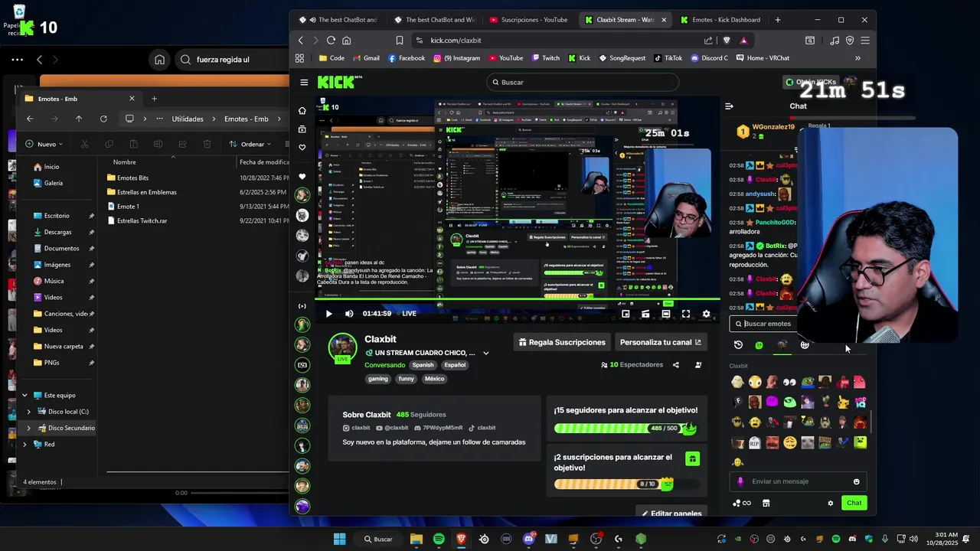The width and height of the screenshot is (980, 551).
Task: Toggle theater mode on the player
Action: tap(666, 314)
